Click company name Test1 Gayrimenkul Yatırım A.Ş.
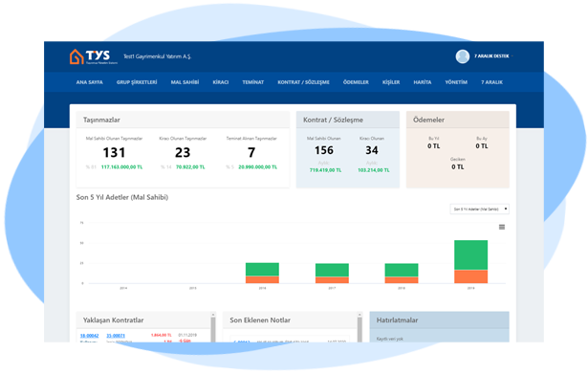The image size is (588, 375). [158, 56]
